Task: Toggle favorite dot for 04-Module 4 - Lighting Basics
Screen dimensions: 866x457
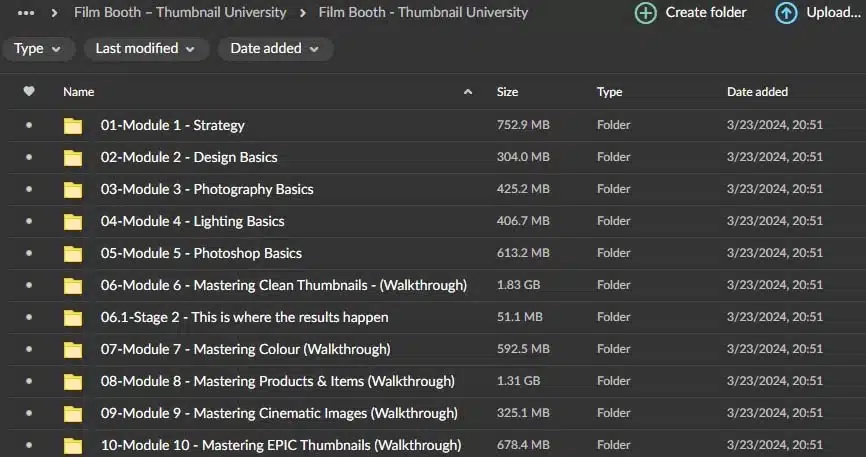Action: click(x=29, y=222)
